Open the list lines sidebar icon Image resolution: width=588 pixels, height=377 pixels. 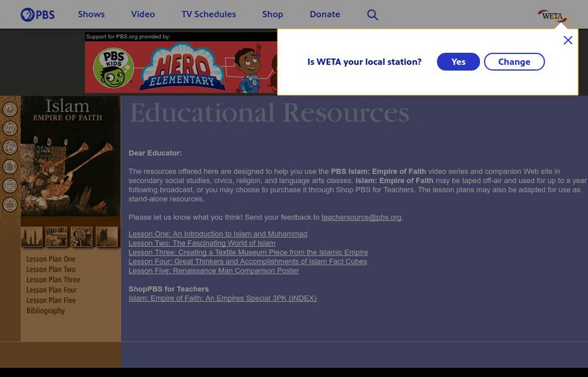tap(10, 185)
